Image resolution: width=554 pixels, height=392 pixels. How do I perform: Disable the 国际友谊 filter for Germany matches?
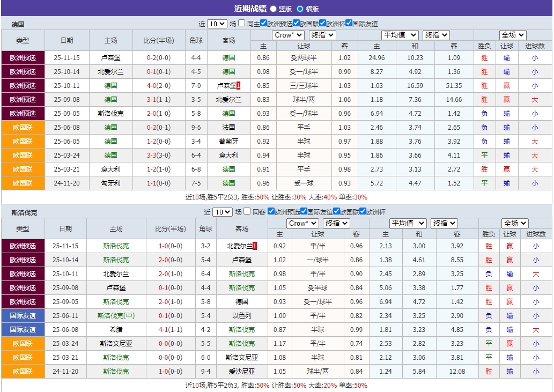[x=349, y=24]
